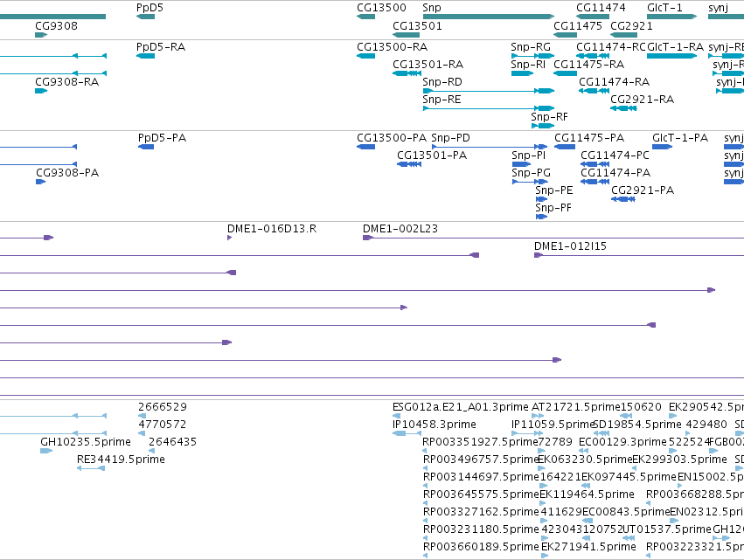This screenshot has width=744, height=560.
Task: Click the Snp-RD transcript label
Action: coord(442,81)
